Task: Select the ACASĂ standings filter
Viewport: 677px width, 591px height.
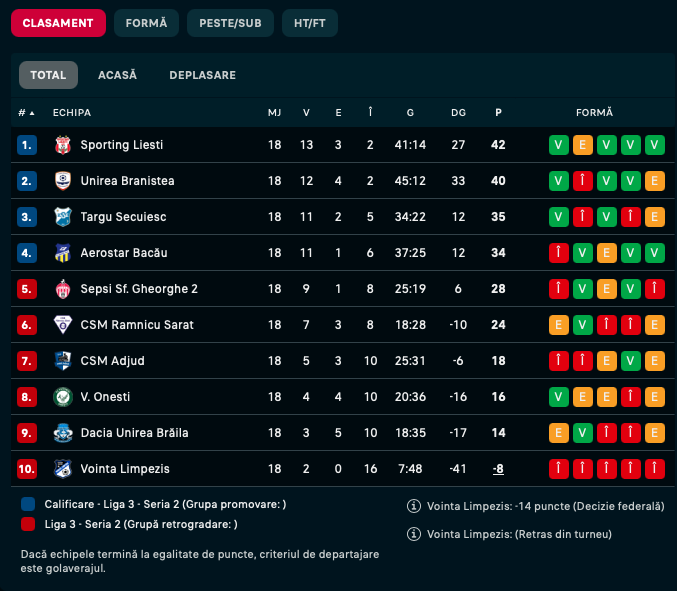Action: [x=117, y=75]
